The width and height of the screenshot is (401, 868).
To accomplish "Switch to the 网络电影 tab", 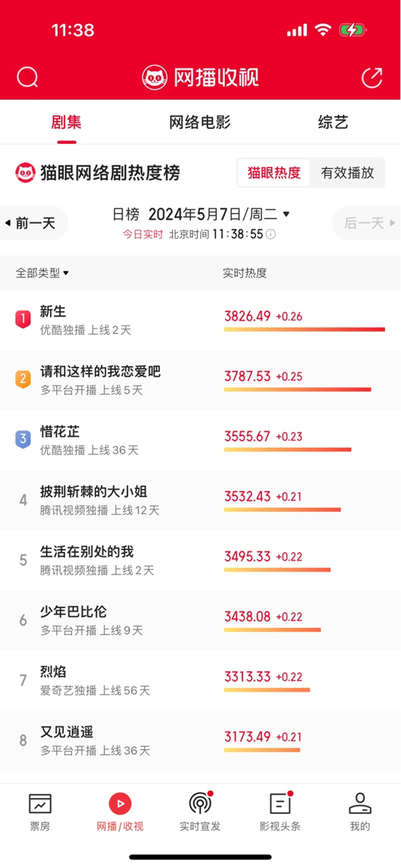I will click(x=200, y=123).
